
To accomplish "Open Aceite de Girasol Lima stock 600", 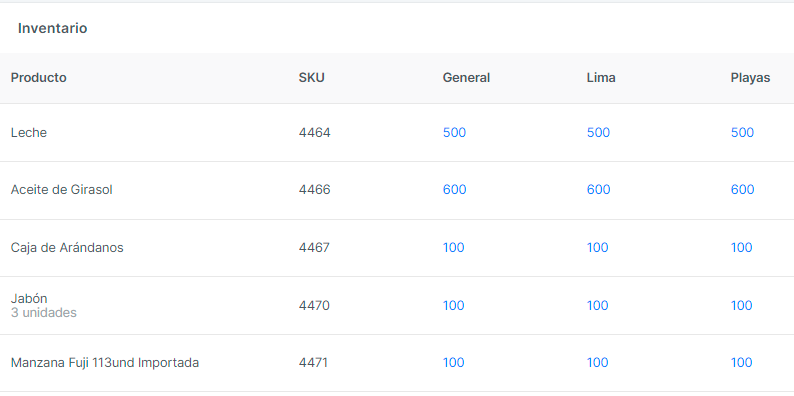I will pos(599,190).
